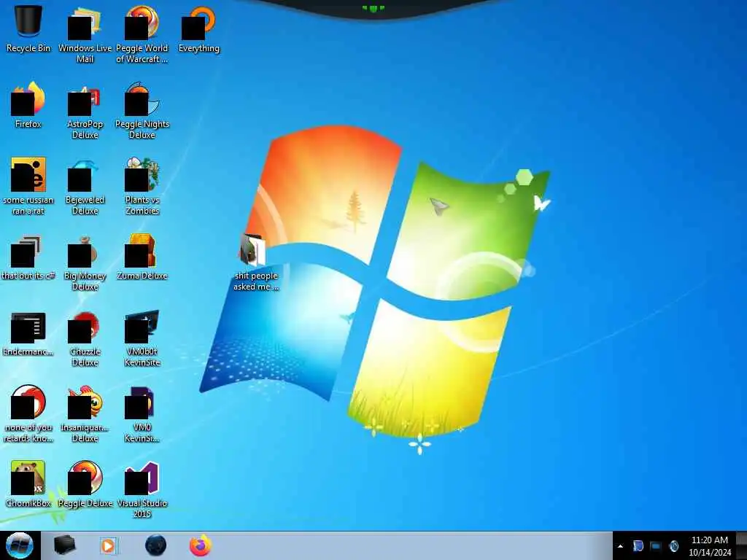Select Peggle World of Warcraft desktop icon
The height and width of the screenshot is (560, 747).
tap(142, 34)
